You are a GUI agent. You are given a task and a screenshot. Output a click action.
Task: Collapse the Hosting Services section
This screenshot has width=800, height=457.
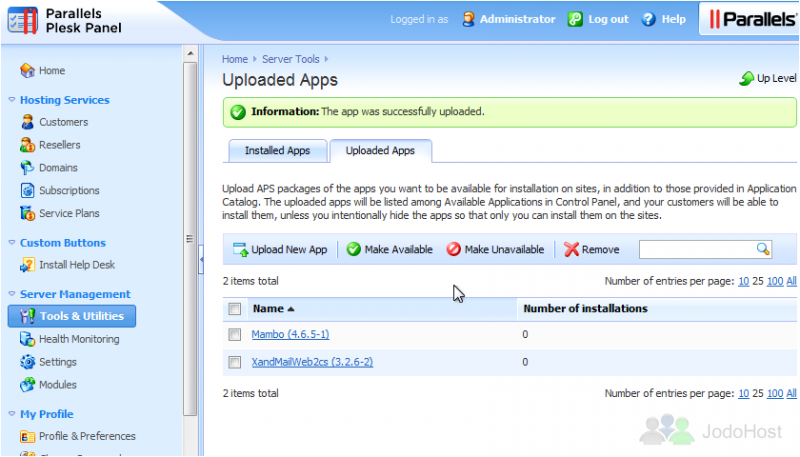coord(12,100)
